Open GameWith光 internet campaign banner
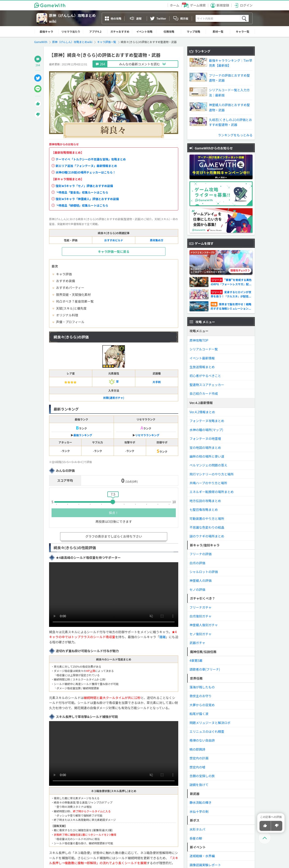Image resolution: width=289 pixels, height=868 pixels. 221,167
